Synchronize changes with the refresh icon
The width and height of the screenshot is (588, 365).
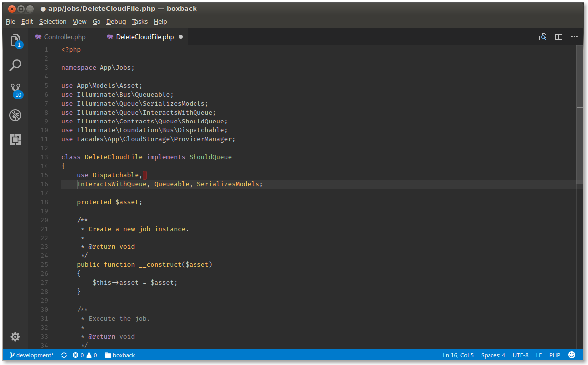[64, 355]
